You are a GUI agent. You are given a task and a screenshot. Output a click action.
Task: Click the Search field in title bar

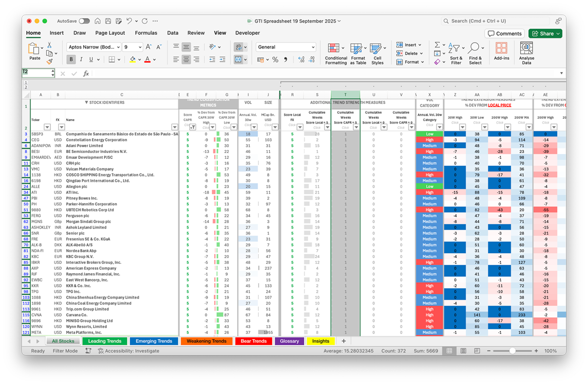[x=495, y=21]
